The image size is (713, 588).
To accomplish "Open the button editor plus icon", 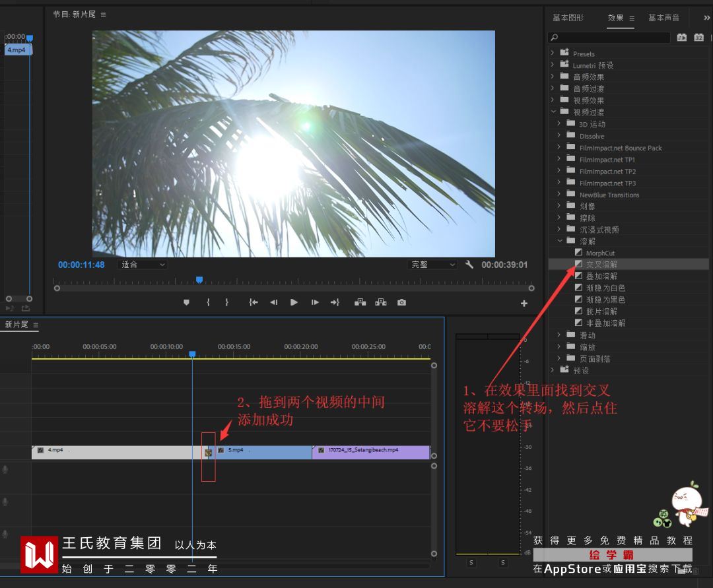I will pos(524,303).
